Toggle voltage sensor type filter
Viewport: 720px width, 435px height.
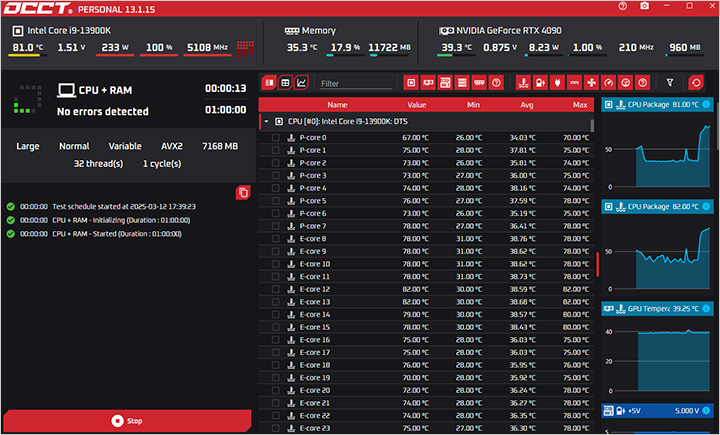[x=540, y=83]
